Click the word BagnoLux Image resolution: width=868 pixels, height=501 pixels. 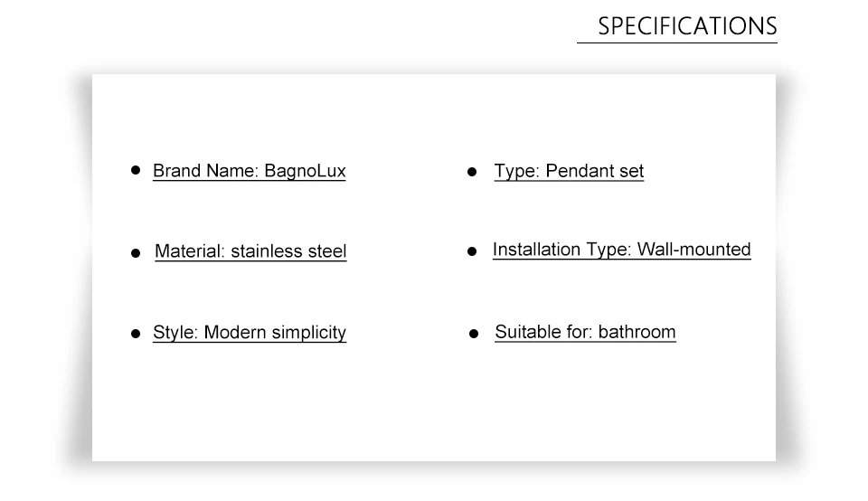[305, 171]
